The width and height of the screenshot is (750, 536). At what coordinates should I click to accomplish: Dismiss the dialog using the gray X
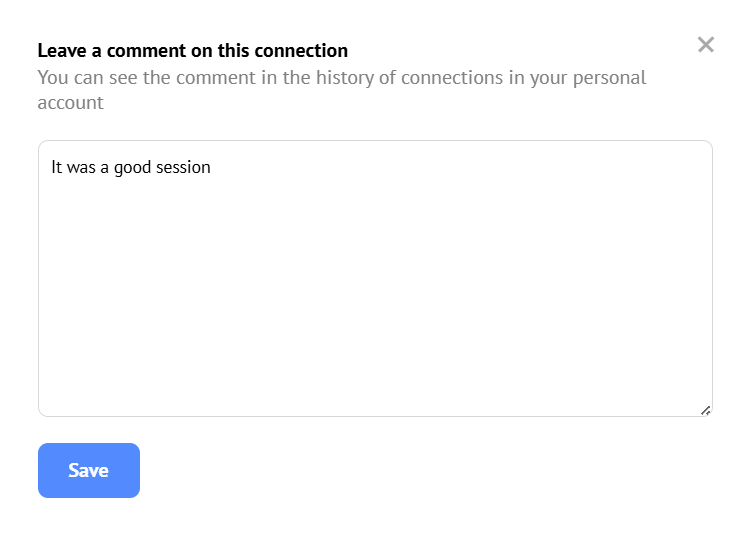point(706,44)
